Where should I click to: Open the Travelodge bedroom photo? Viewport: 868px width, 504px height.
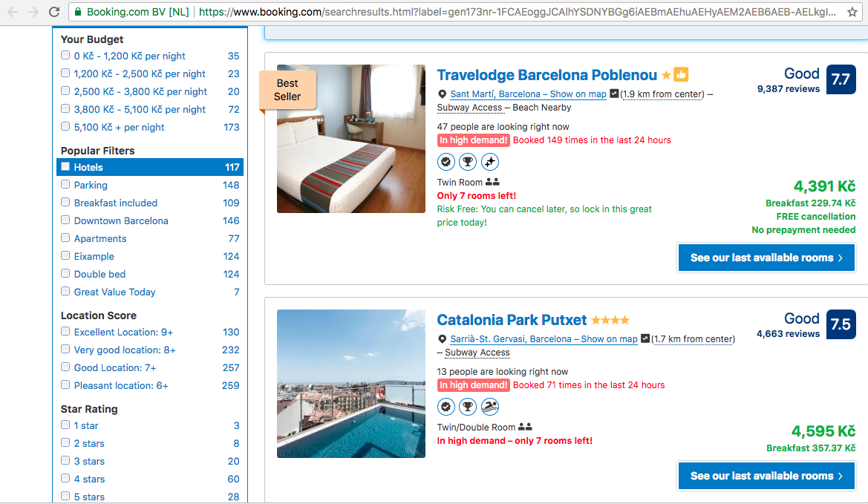(351, 139)
